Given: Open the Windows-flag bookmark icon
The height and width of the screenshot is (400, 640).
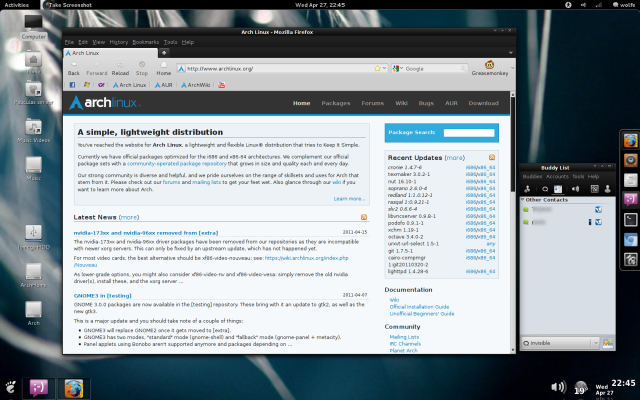Looking at the screenshot, I should click(87, 85).
